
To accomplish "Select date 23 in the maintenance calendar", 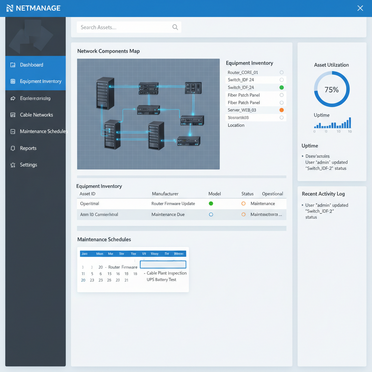I will (x=92, y=280).
